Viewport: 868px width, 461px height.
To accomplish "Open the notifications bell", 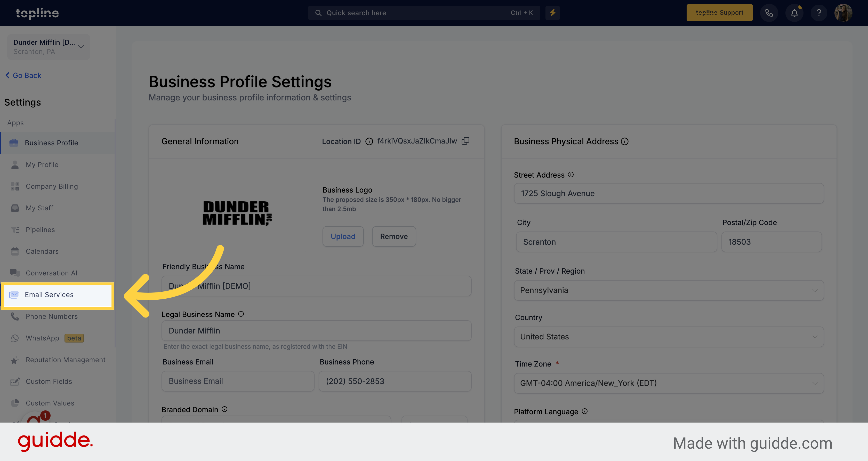I will (x=794, y=13).
